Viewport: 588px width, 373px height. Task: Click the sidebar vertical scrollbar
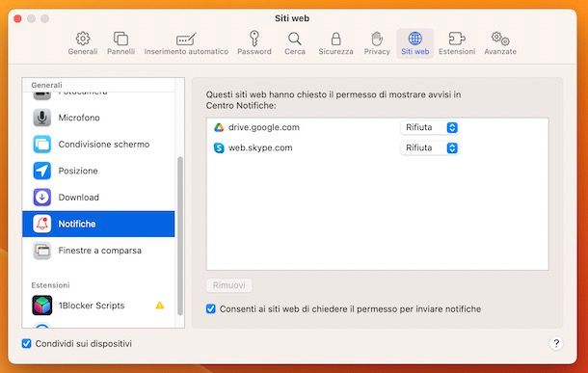180,236
